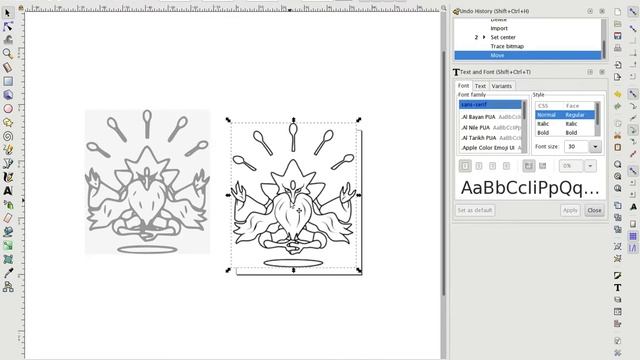
Task: Switch to the Variants tab
Action: click(x=502, y=86)
